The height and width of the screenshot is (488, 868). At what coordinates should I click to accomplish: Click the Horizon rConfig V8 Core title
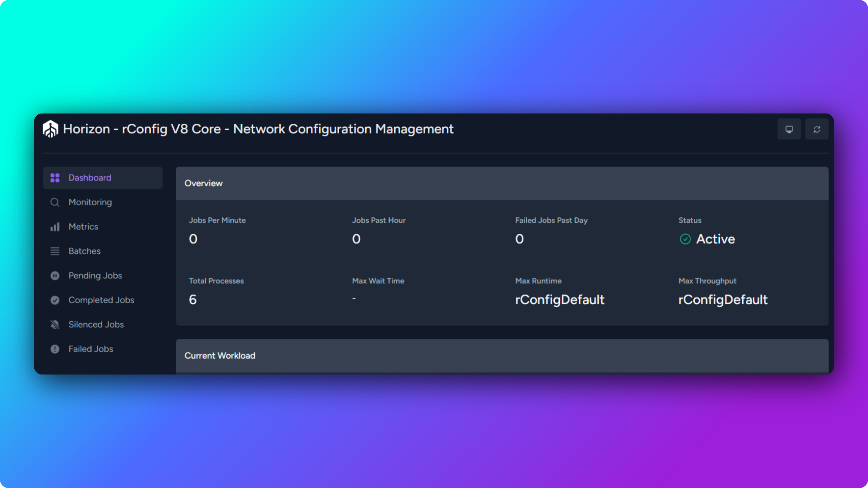point(258,129)
